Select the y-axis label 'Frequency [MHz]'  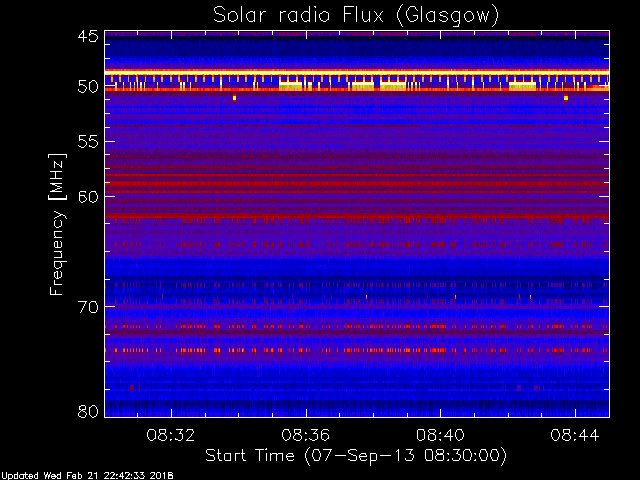pos(57,224)
